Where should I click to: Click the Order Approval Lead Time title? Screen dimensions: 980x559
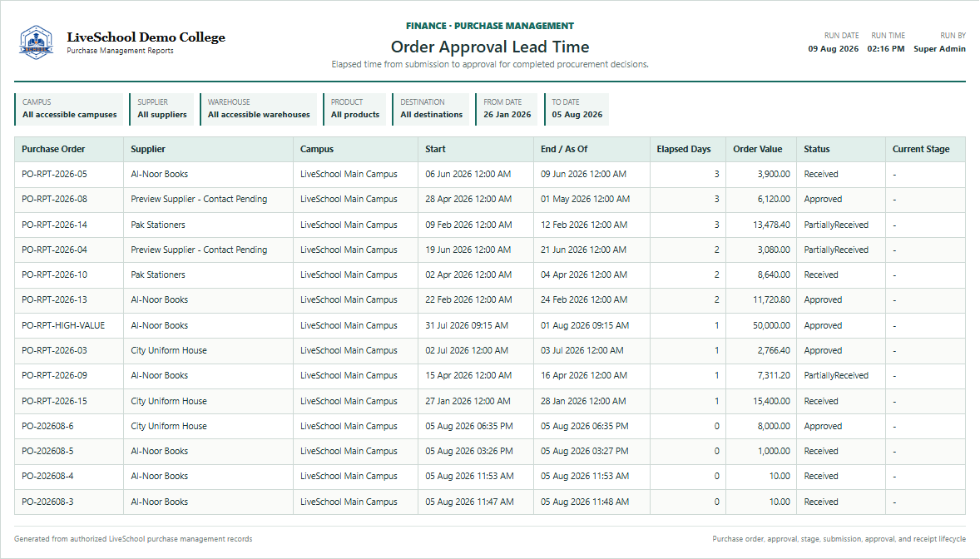pos(490,47)
